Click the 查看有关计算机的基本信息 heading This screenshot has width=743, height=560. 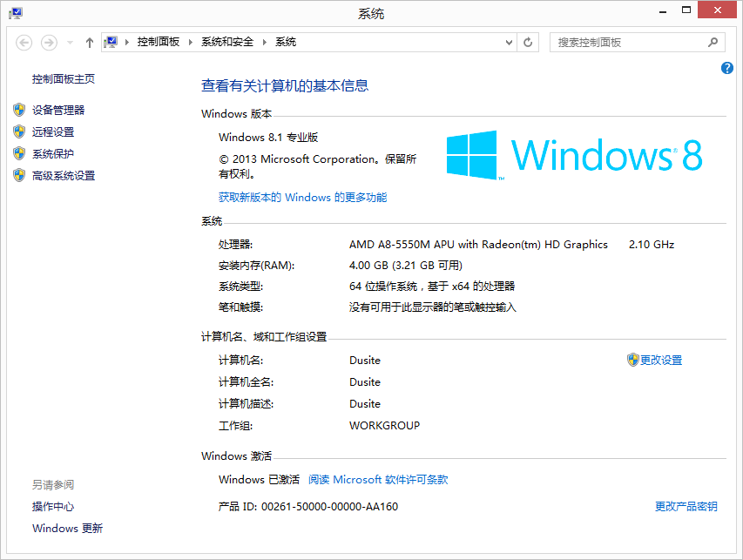pyautogui.click(x=285, y=85)
